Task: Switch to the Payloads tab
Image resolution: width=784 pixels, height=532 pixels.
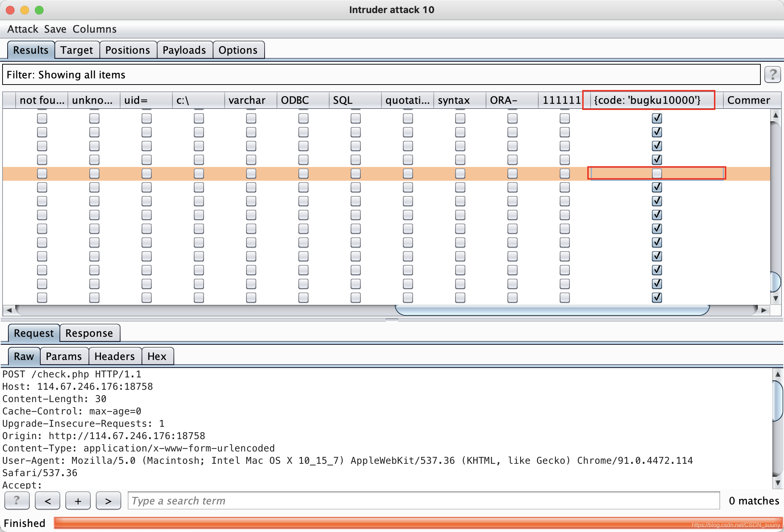Action: (x=184, y=50)
